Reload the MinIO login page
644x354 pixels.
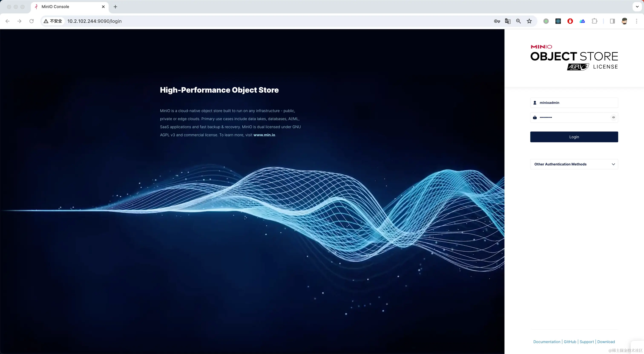coord(32,21)
